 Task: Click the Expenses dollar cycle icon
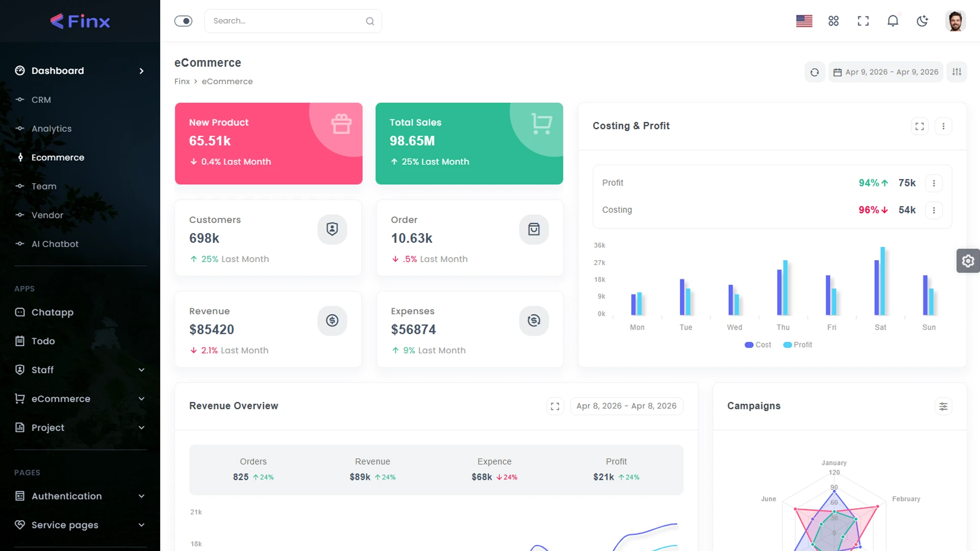coord(534,320)
